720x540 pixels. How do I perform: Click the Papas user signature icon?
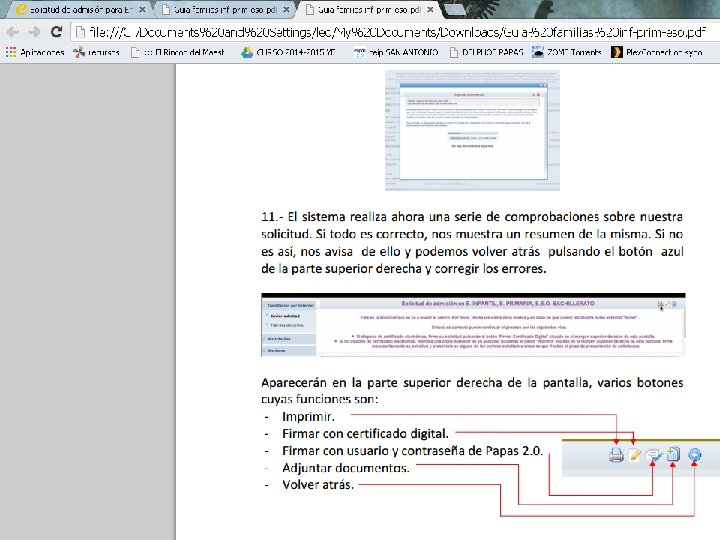click(654, 455)
